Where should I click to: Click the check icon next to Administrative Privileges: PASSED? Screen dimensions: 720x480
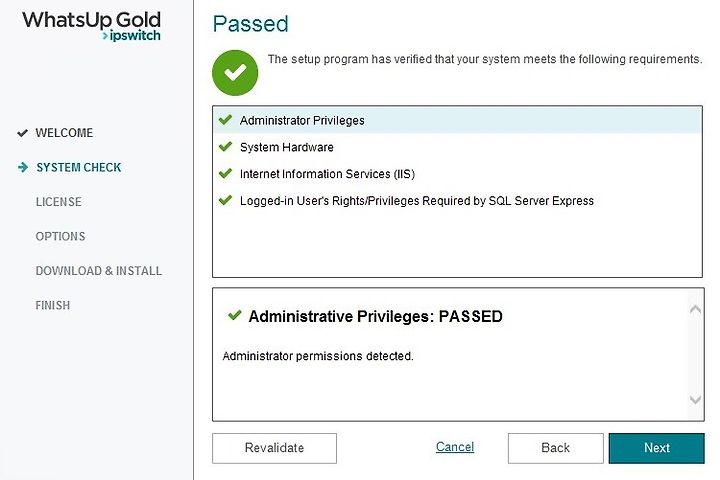[234, 315]
